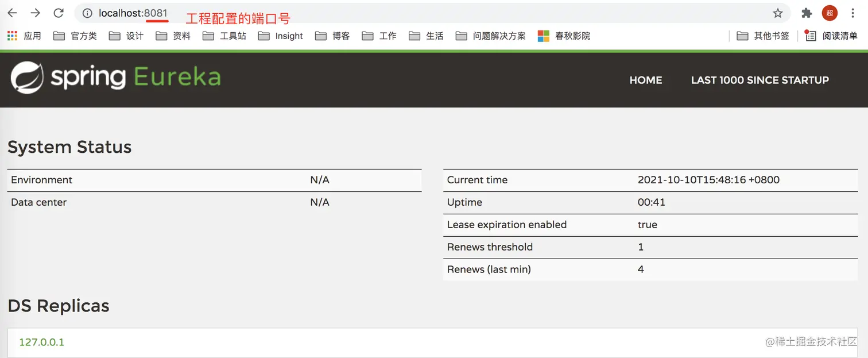Bookmark this page with the star icon

pyautogui.click(x=777, y=13)
